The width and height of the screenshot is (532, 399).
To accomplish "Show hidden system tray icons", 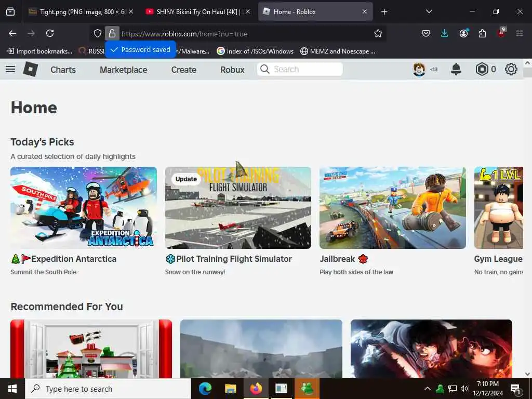I will point(428,389).
